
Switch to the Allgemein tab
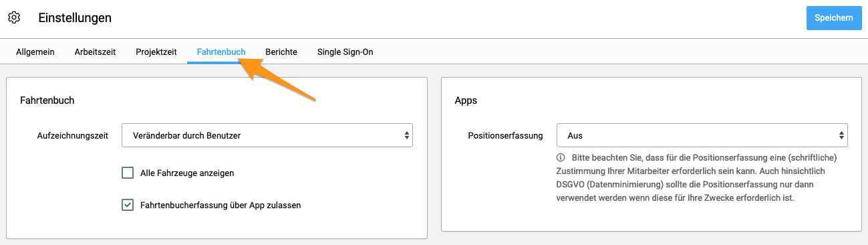pos(35,52)
